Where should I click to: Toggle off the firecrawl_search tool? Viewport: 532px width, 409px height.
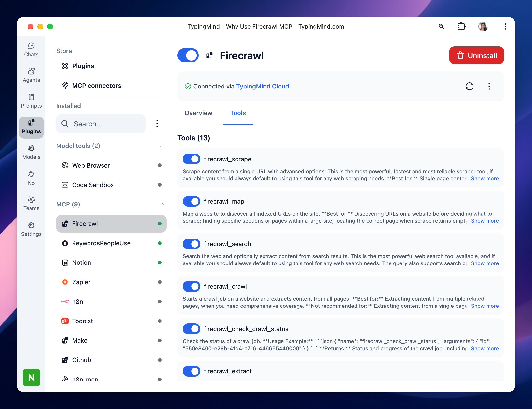click(191, 244)
